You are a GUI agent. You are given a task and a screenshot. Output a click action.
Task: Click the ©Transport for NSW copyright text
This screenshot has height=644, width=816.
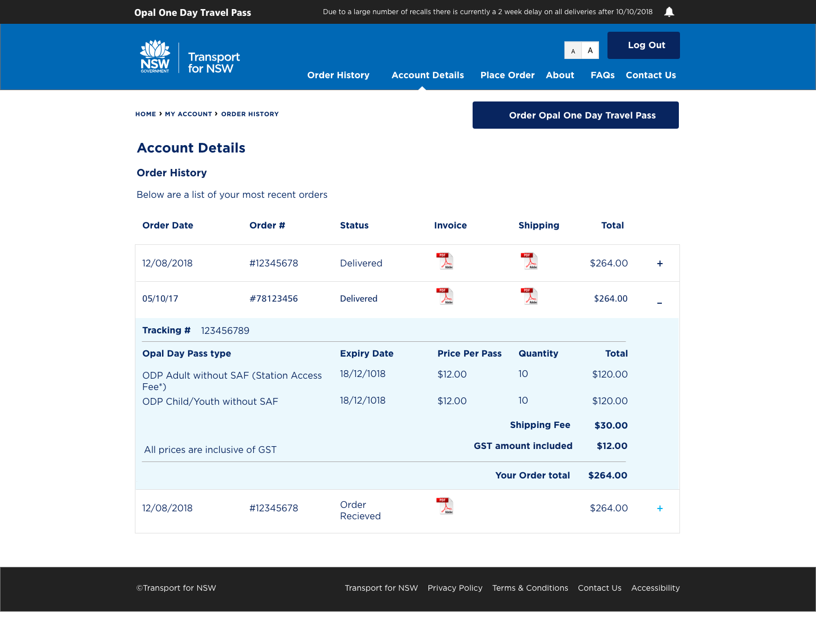coord(176,588)
